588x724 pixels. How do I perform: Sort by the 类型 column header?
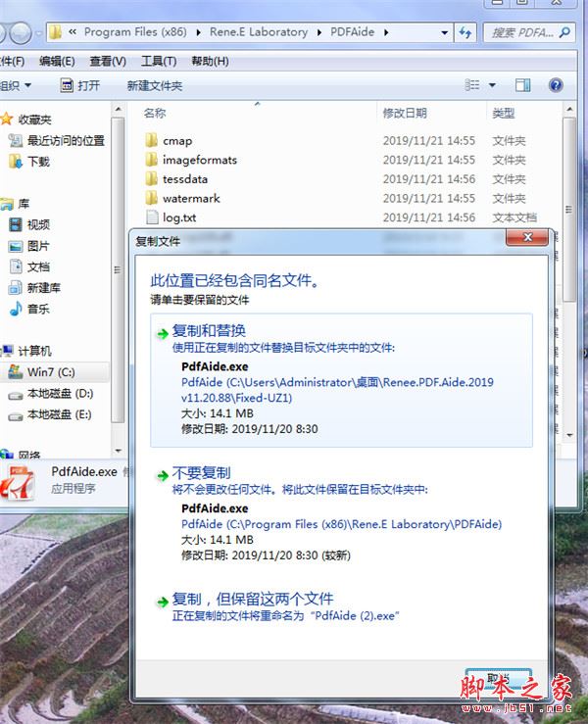(x=504, y=113)
